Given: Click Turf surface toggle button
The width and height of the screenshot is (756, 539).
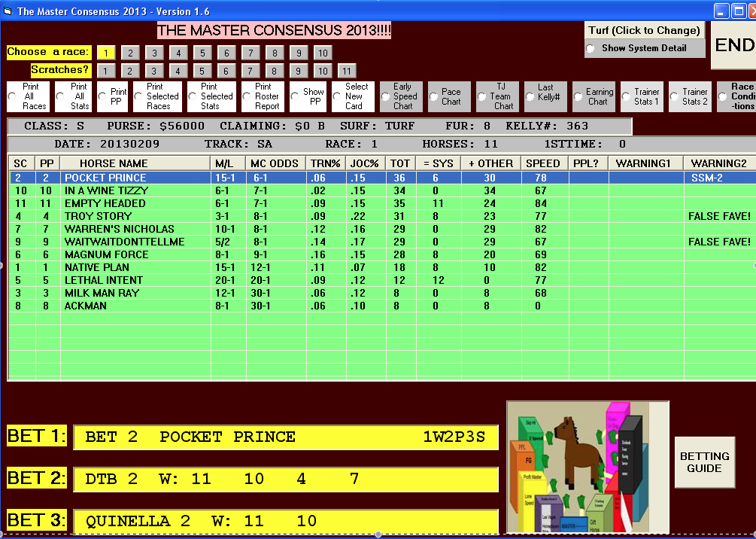Looking at the screenshot, I should [x=644, y=30].
